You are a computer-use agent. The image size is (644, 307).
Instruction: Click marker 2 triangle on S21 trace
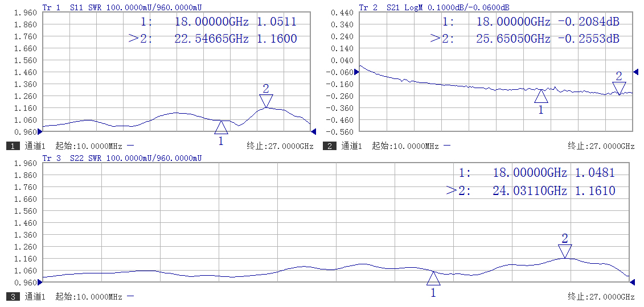619,88
